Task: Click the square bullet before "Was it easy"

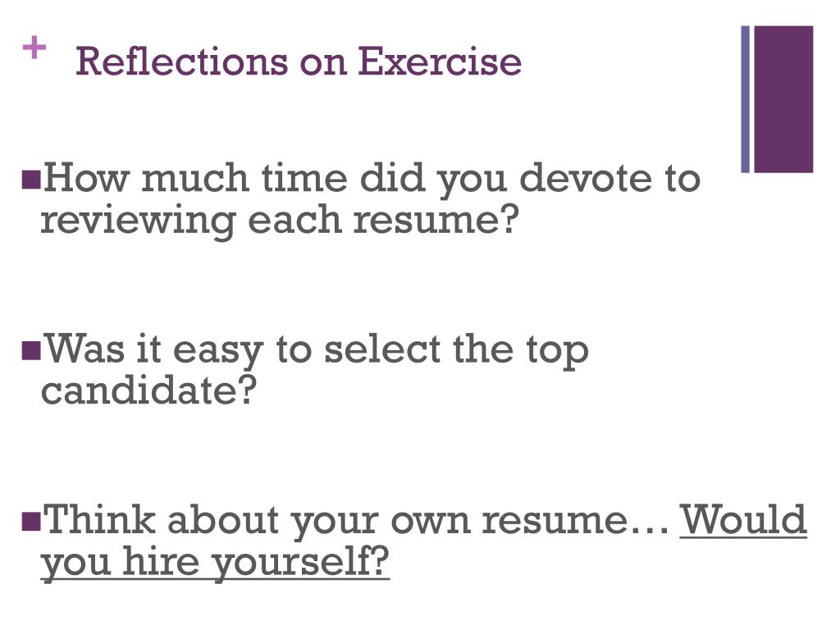Action: (x=31, y=350)
